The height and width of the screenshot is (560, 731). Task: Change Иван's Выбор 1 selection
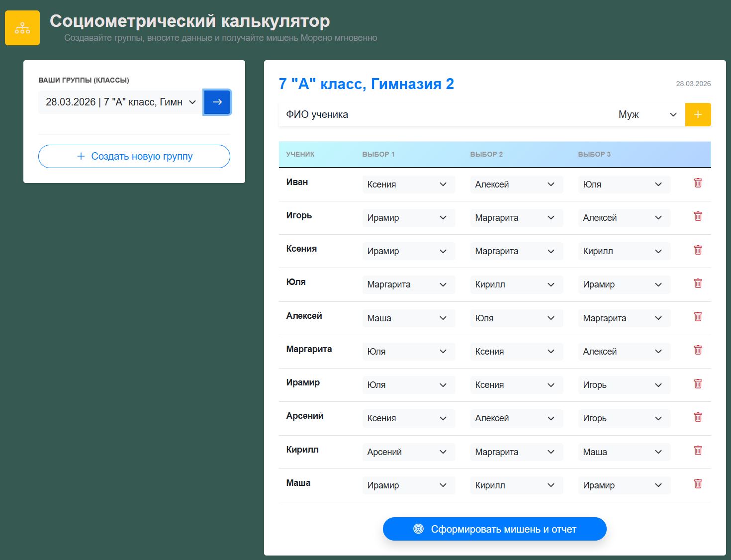(408, 185)
